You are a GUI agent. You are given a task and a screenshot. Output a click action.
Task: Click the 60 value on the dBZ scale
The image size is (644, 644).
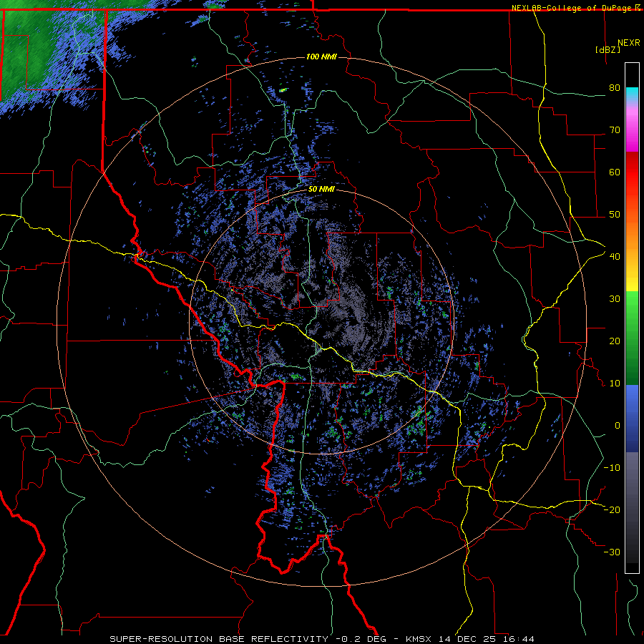click(615, 172)
